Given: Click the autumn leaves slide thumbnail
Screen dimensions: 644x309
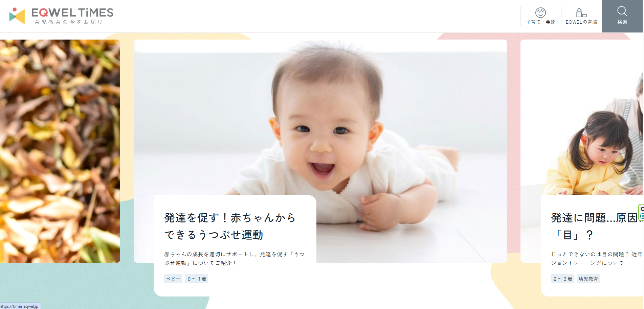Looking at the screenshot, I should (x=60, y=151).
